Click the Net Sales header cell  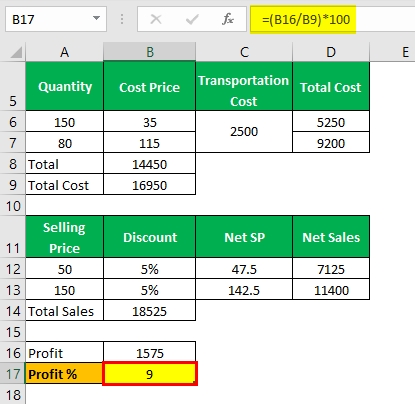coord(331,237)
